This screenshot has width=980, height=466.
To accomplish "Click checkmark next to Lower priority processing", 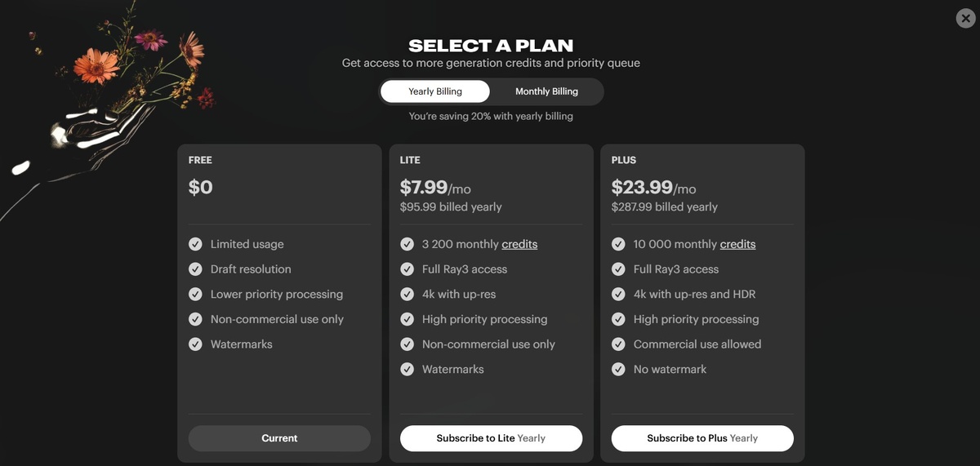I will 196,294.
